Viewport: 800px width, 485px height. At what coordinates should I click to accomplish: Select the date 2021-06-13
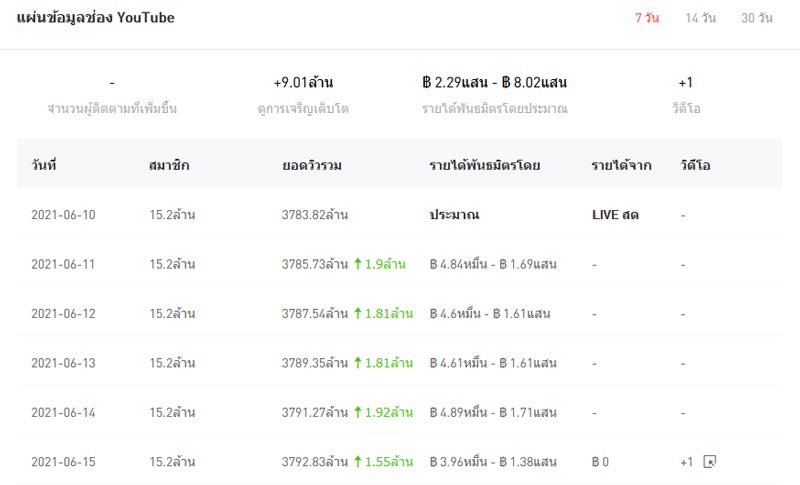pos(63,363)
